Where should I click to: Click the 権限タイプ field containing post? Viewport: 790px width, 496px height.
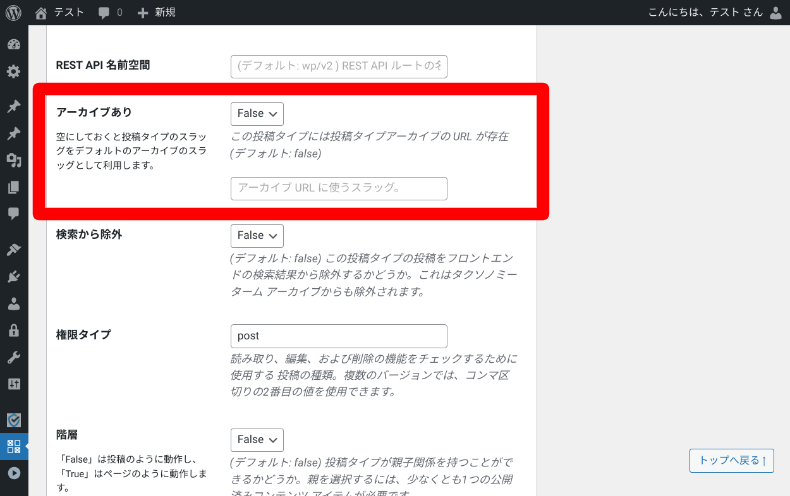pyautogui.click(x=339, y=336)
